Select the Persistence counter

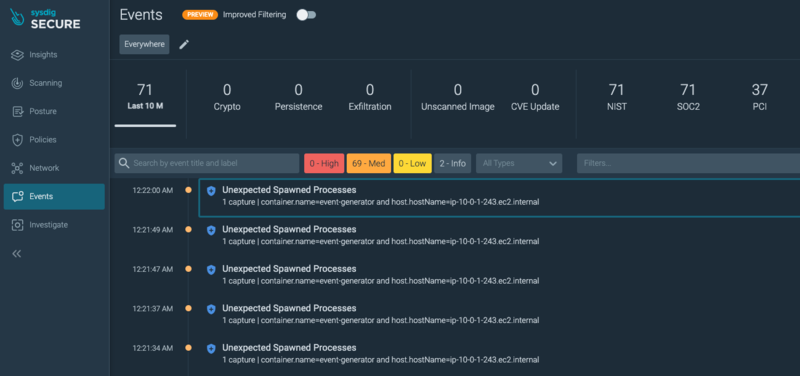pyautogui.click(x=298, y=97)
